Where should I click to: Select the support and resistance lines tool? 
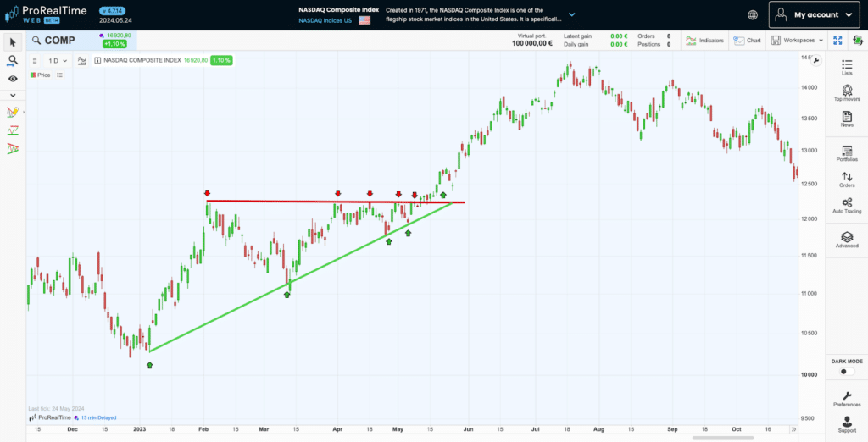(x=13, y=130)
